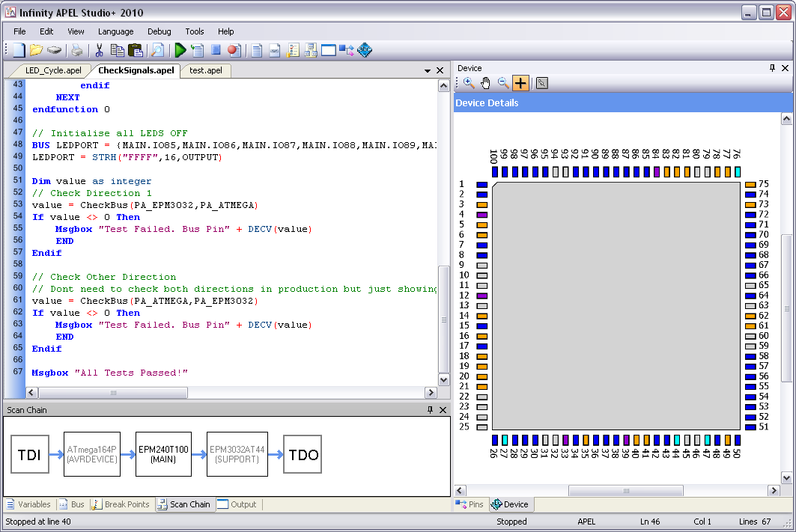Click the code editor's horizontal scrollbar thumb
Viewport: 796px width, 532px height.
click(x=114, y=393)
